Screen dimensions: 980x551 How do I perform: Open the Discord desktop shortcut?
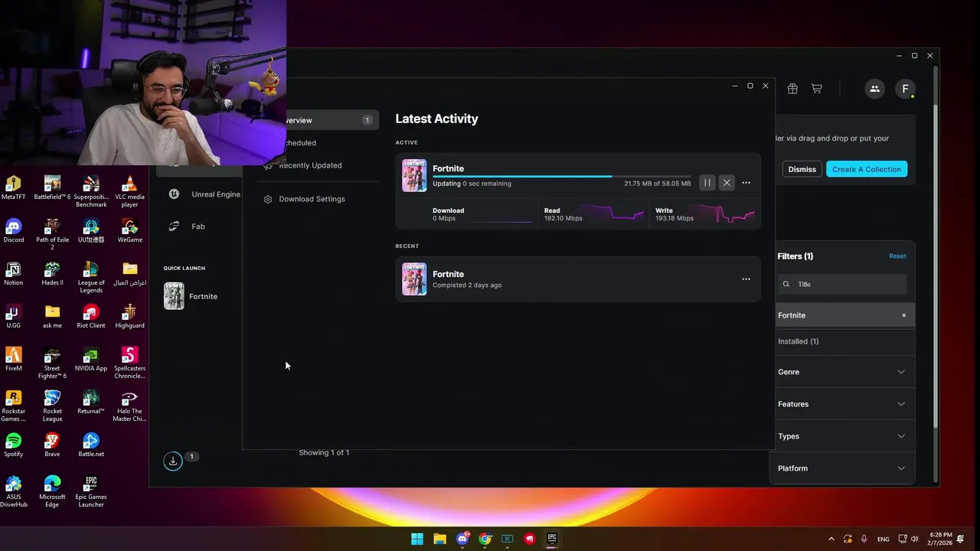point(13,230)
